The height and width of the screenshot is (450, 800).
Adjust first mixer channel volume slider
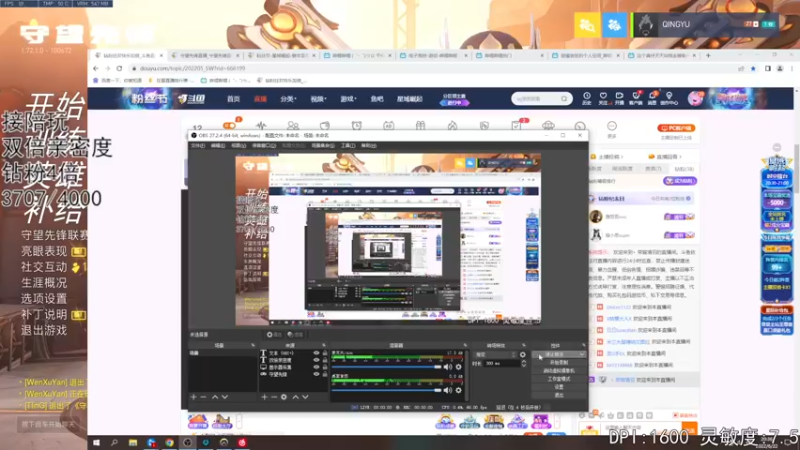(x=386, y=367)
